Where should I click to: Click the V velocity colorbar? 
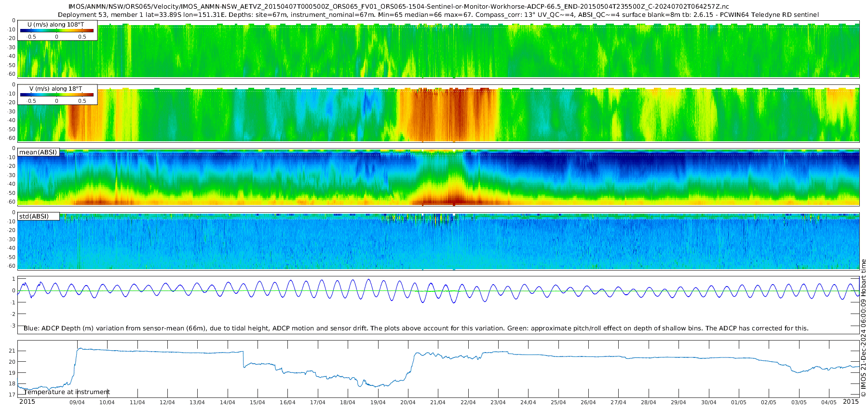pyautogui.click(x=57, y=95)
